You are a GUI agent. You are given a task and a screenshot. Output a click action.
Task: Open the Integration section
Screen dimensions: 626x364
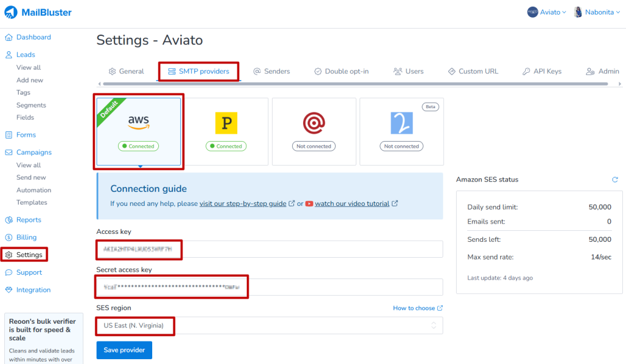click(32, 289)
